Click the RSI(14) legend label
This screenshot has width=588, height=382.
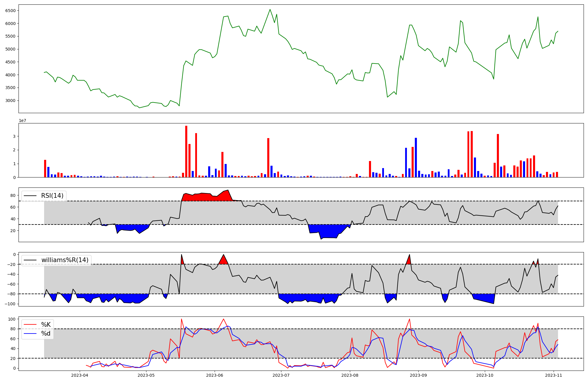coord(52,196)
